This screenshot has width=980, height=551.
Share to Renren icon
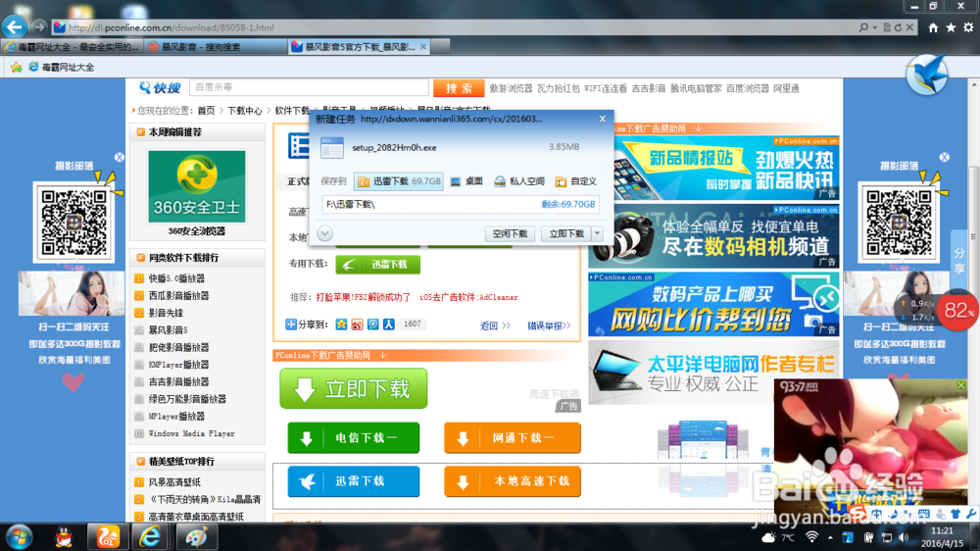pyautogui.click(x=389, y=324)
